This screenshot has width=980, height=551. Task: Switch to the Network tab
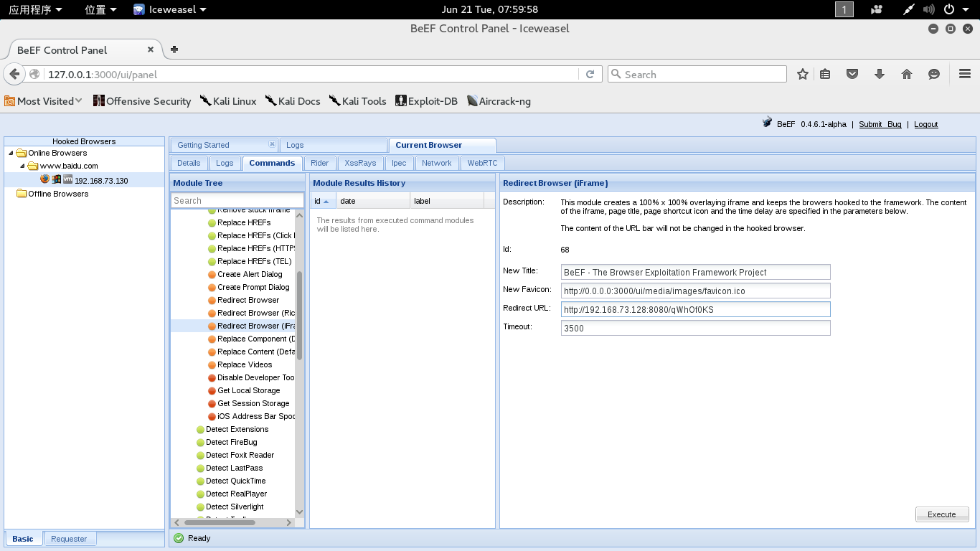pos(436,163)
